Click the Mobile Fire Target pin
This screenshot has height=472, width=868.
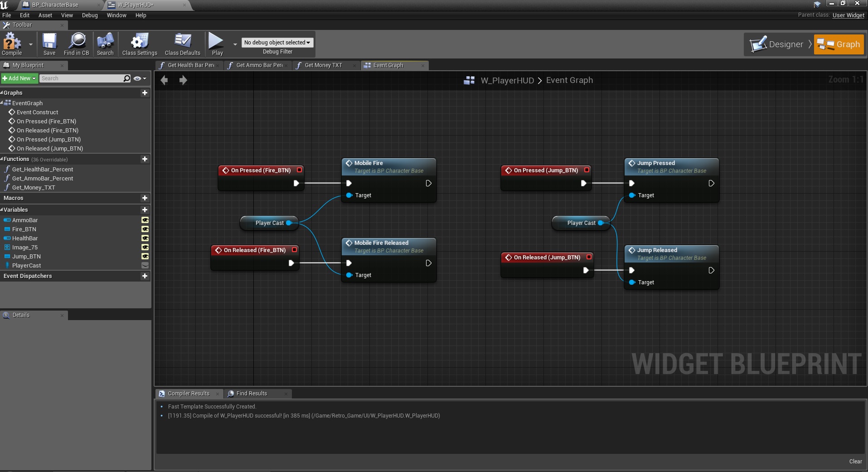point(349,195)
